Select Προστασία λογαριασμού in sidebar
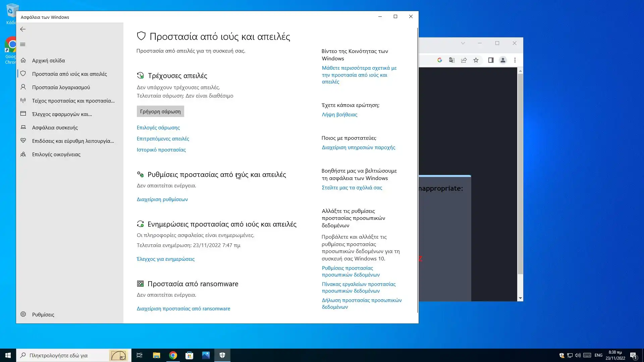Viewport: 644px width, 362px height. click(x=61, y=87)
